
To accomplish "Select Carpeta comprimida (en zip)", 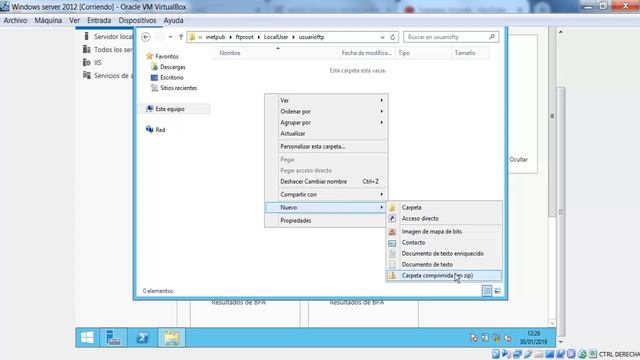I will pyautogui.click(x=444, y=276).
